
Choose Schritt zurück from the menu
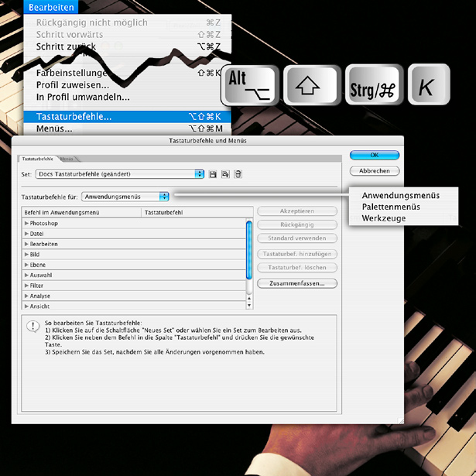tap(128, 46)
